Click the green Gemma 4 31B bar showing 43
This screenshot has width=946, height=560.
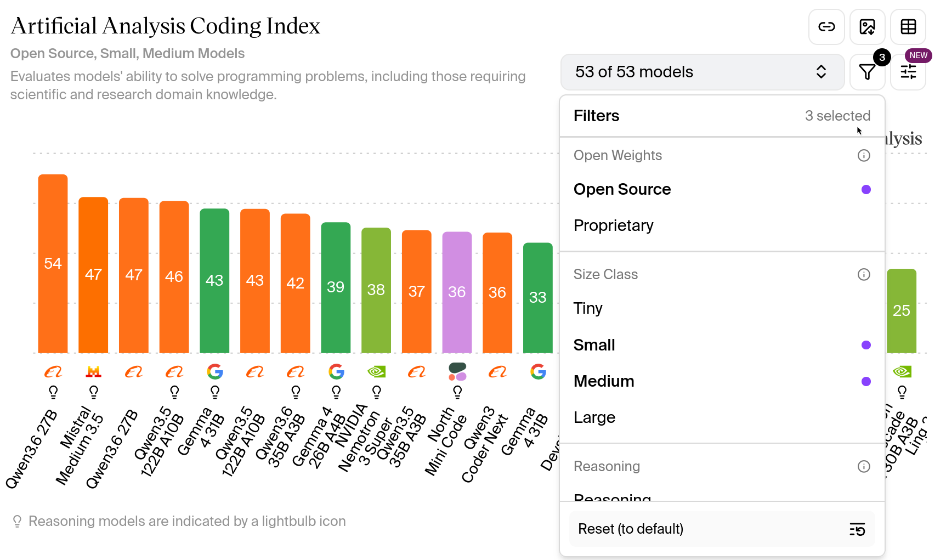[214, 281]
